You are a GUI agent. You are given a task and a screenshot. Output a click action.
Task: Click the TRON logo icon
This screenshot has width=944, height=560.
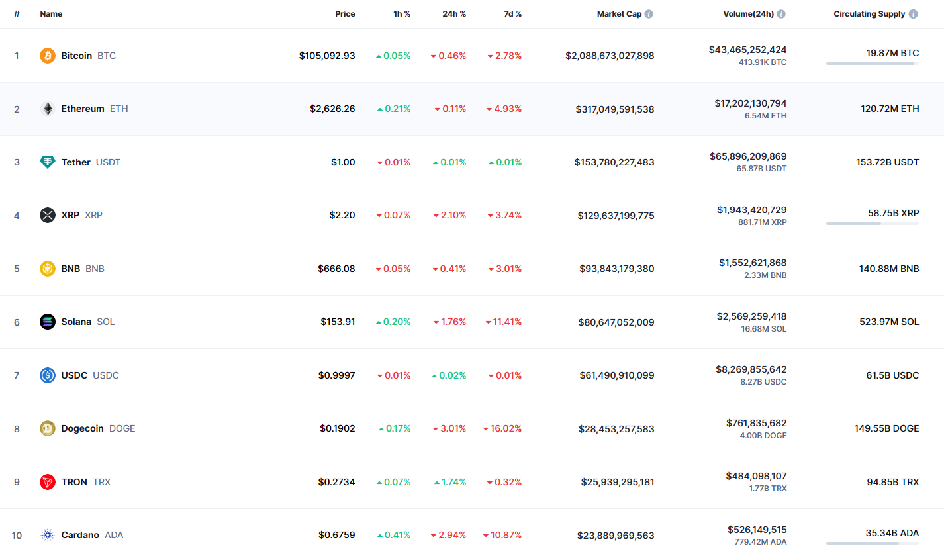tap(47, 482)
